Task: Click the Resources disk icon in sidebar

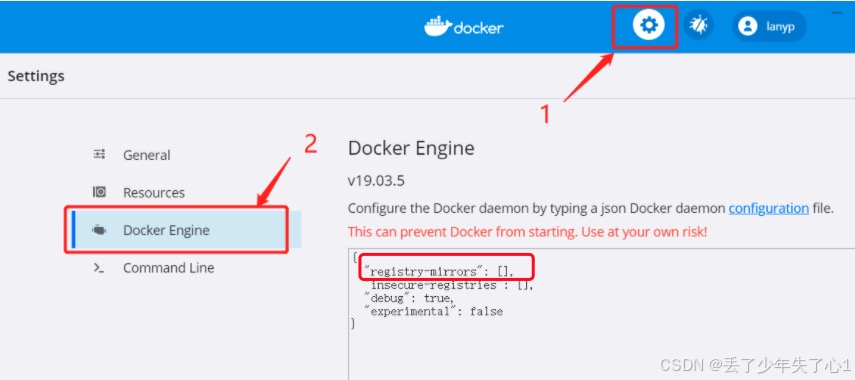Action: point(99,192)
